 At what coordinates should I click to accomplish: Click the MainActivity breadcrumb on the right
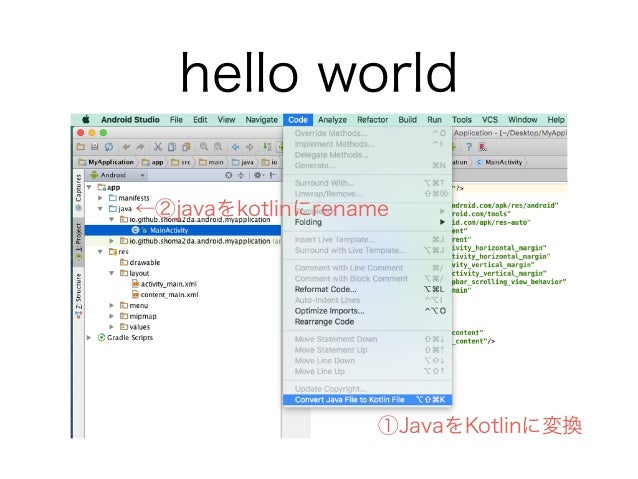click(499, 162)
